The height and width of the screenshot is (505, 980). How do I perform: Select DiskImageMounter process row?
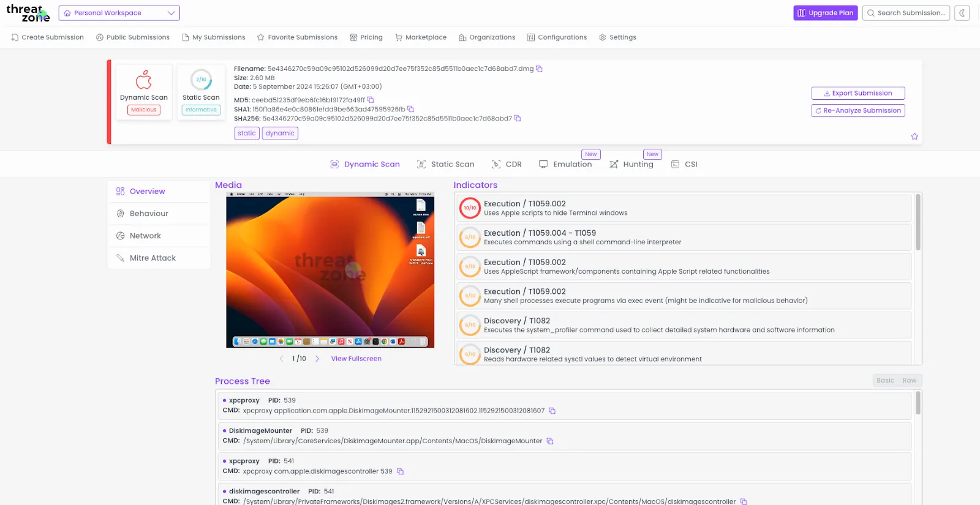(565, 436)
